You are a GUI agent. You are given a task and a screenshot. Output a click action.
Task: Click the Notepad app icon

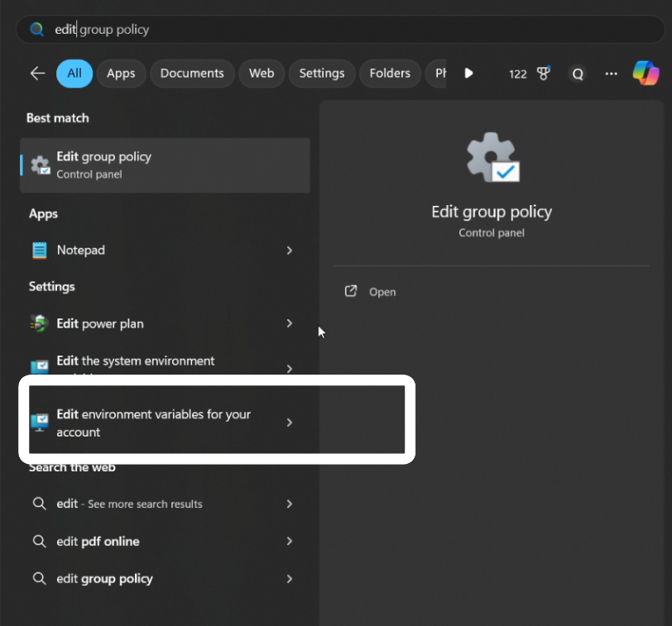pyautogui.click(x=40, y=250)
